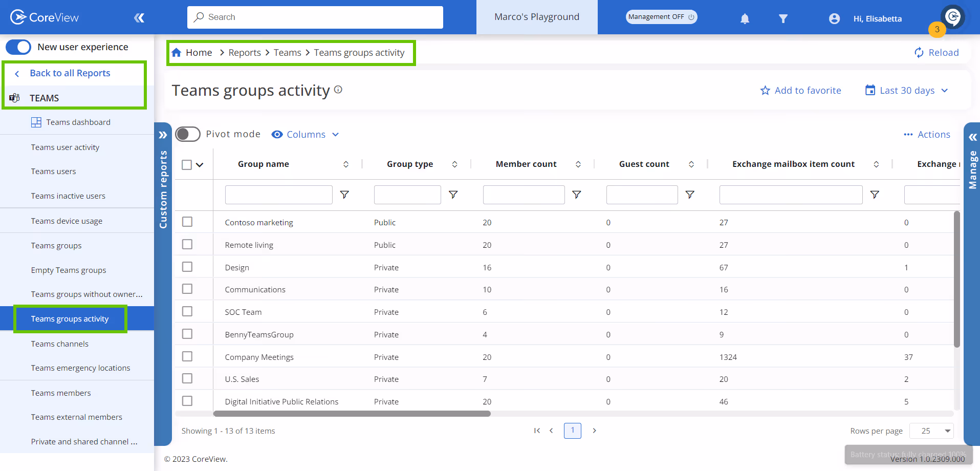Screen dimensions: 980x471
Task: Apply the Exchange mailbox item count filter icon
Action: pos(875,195)
